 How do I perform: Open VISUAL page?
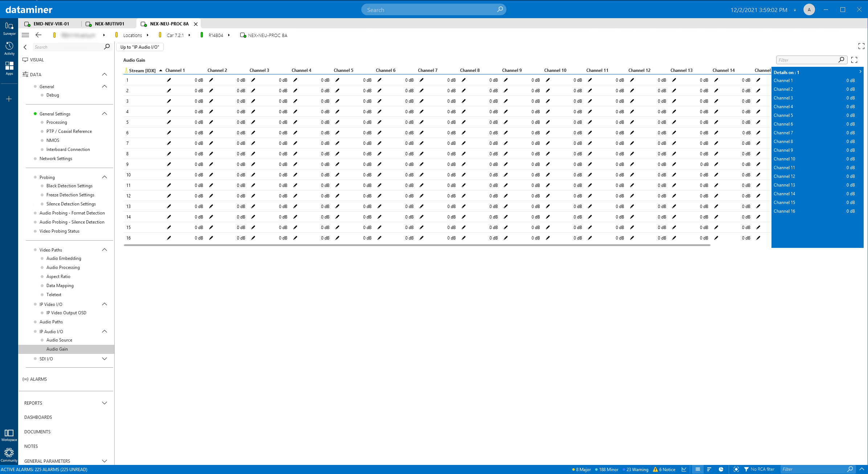(x=37, y=60)
